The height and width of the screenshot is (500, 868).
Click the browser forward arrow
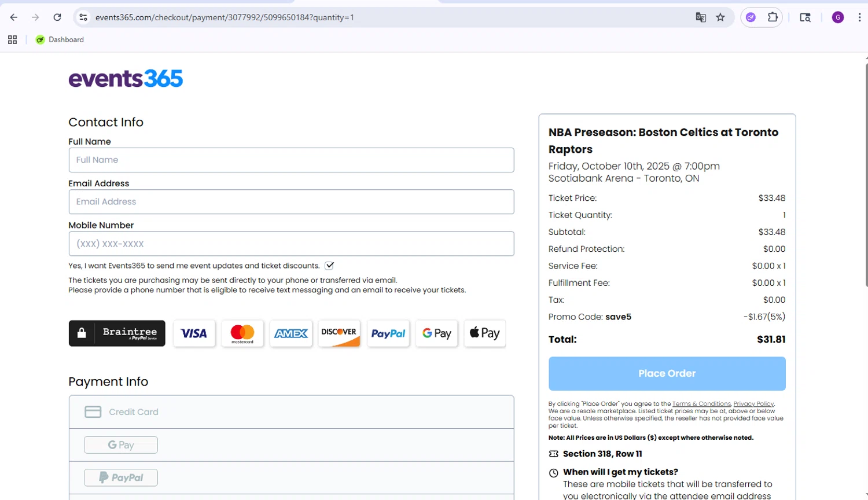(35, 17)
